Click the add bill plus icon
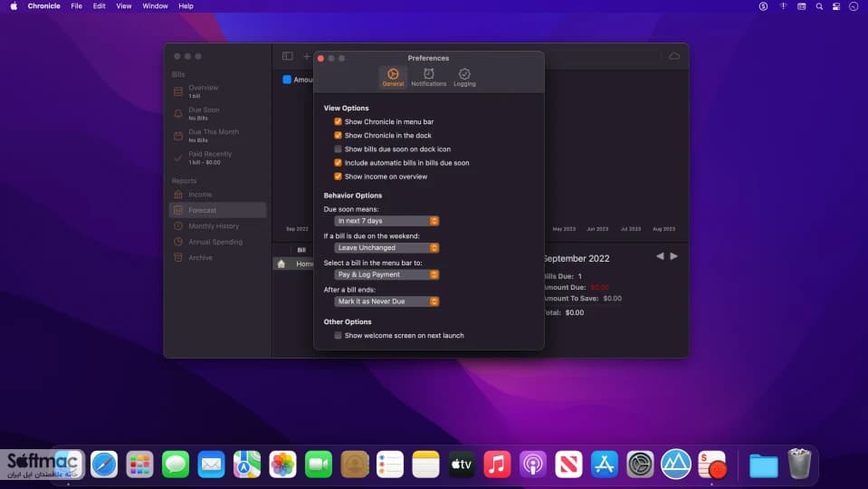The width and height of the screenshot is (868, 489). [x=306, y=56]
